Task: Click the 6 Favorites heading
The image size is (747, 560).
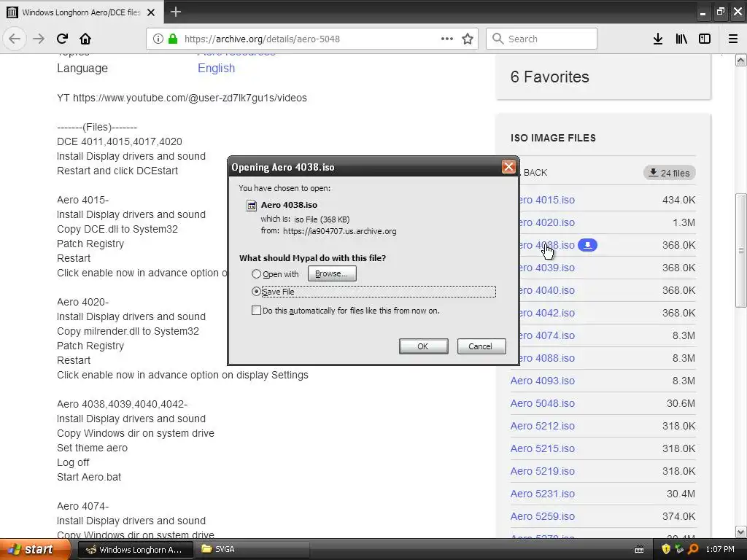Action: 550,77
